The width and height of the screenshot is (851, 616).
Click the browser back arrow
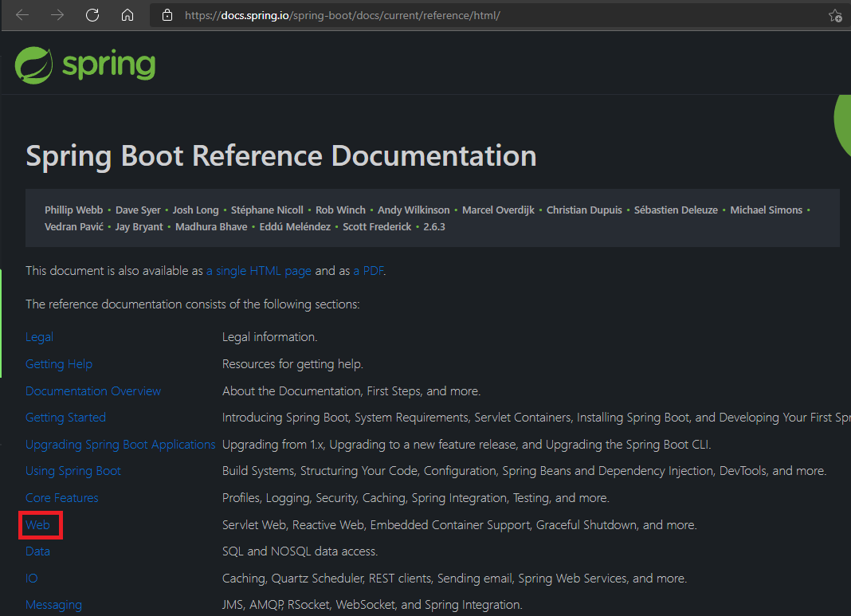[x=22, y=15]
